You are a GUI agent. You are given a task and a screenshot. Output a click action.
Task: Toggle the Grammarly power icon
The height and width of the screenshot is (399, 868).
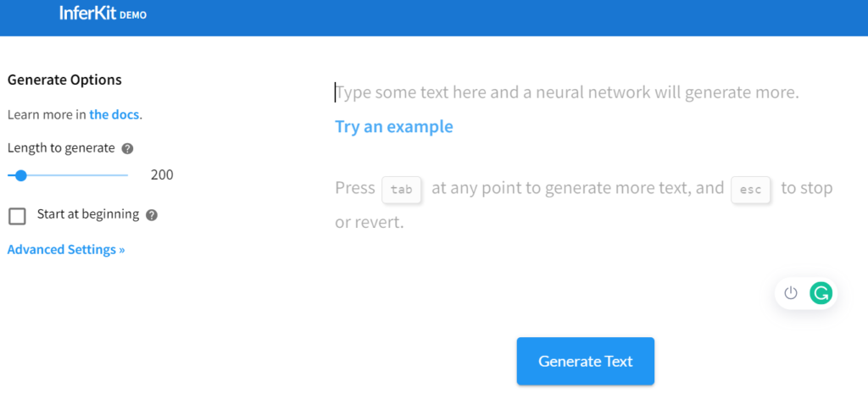tap(791, 293)
